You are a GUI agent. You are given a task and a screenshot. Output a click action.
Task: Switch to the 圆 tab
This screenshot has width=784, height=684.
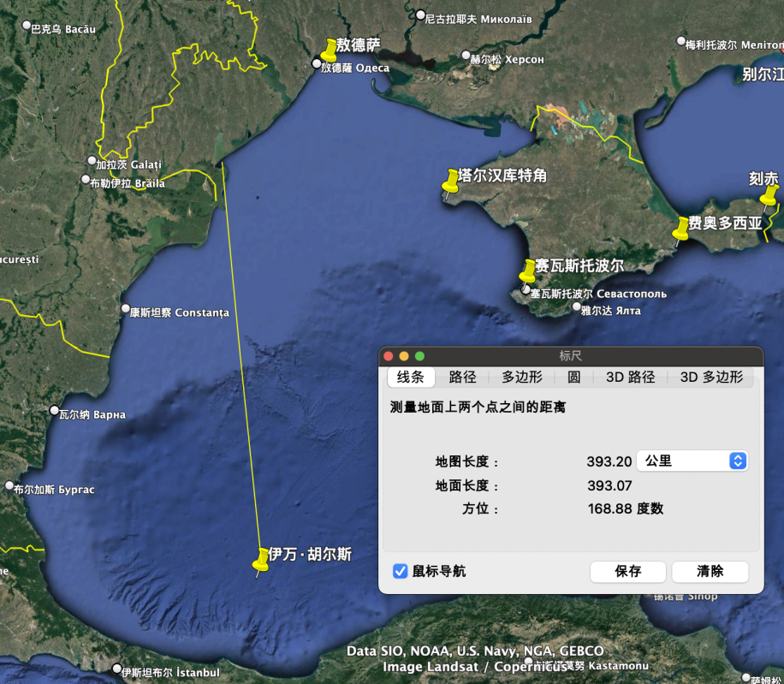click(x=573, y=377)
